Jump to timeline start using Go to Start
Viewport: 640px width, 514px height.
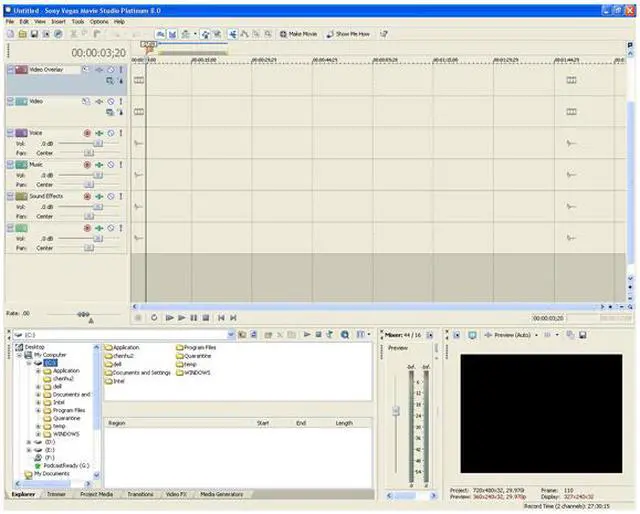220,318
